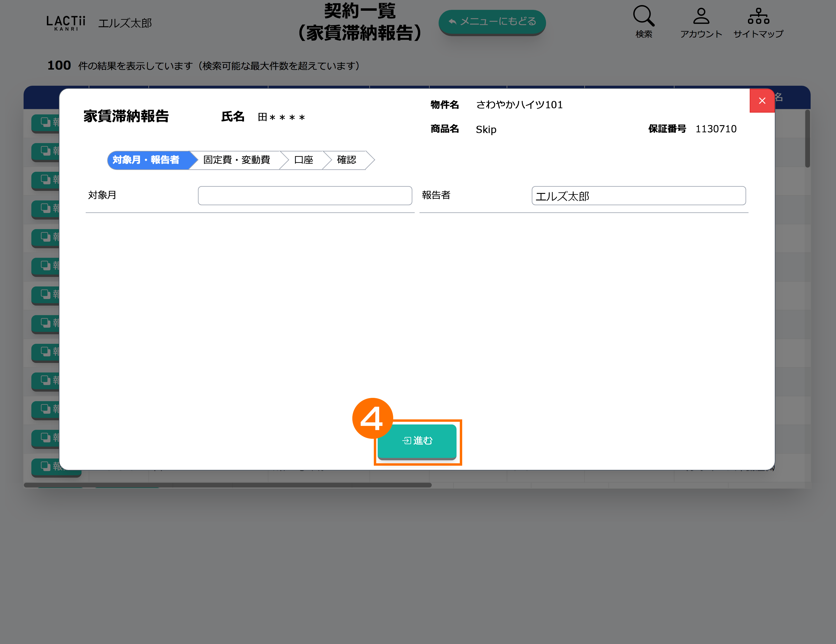Click the table's vertical scrollbar thumb
836x644 pixels.
[x=807, y=139]
